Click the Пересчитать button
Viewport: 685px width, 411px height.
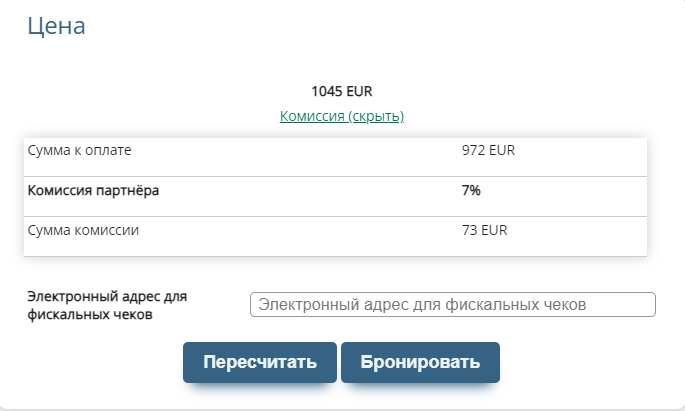[x=260, y=362]
